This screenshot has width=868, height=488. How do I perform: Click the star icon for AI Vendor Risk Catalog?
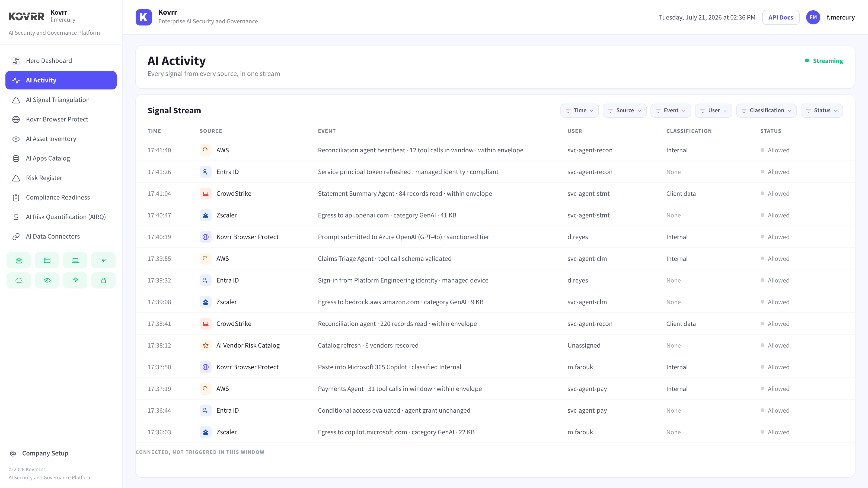point(206,345)
